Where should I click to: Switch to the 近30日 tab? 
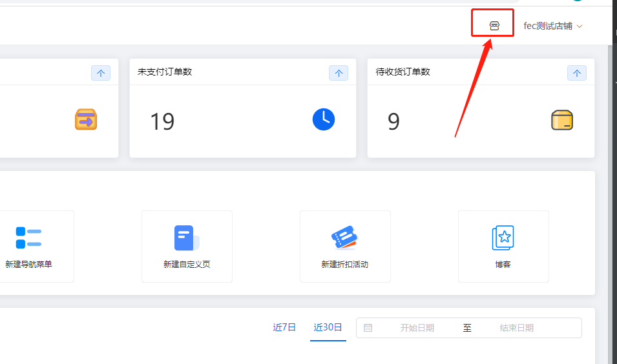pyautogui.click(x=328, y=327)
